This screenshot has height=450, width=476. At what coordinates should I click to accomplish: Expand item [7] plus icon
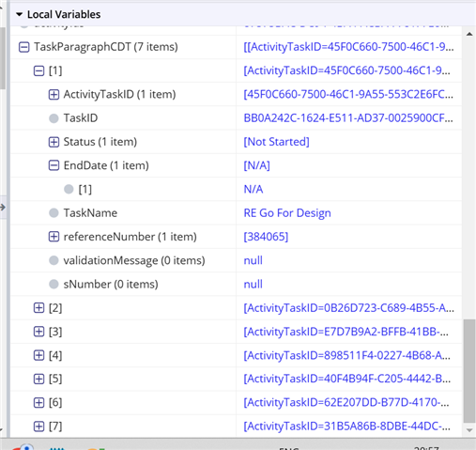pos(38,427)
